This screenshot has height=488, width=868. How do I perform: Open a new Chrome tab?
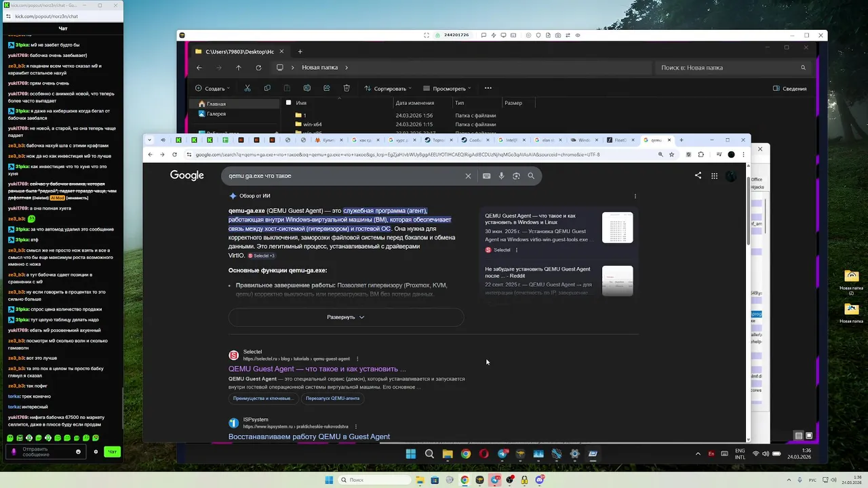click(x=682, y=140)
